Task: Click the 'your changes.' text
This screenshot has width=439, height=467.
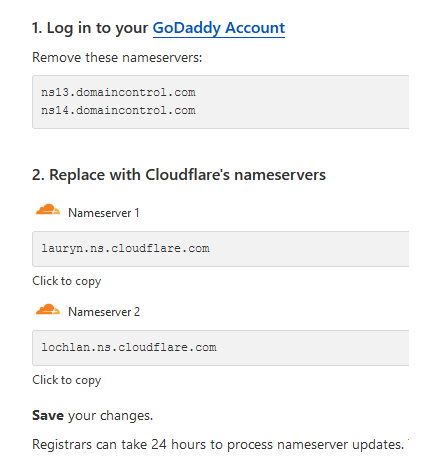Action: (x=110, y=416)
